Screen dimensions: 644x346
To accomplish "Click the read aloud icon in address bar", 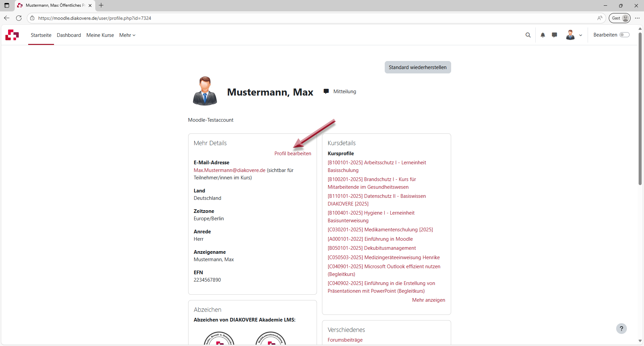I will click(600, 18).
